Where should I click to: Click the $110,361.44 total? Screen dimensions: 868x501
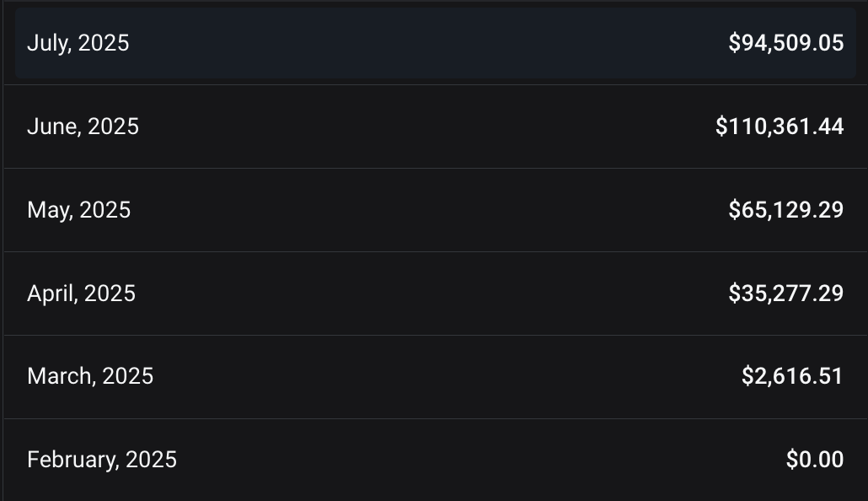click(780, 127)
